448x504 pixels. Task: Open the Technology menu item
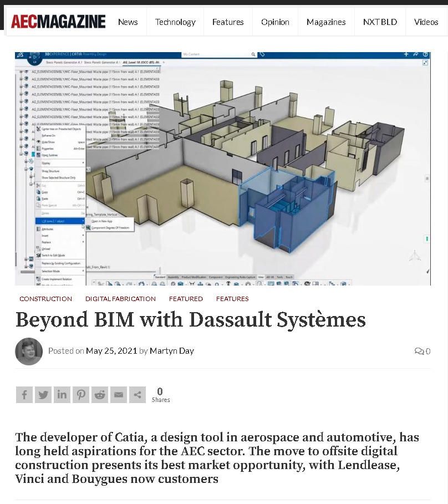pyautogui.click(x=175, y=22)
